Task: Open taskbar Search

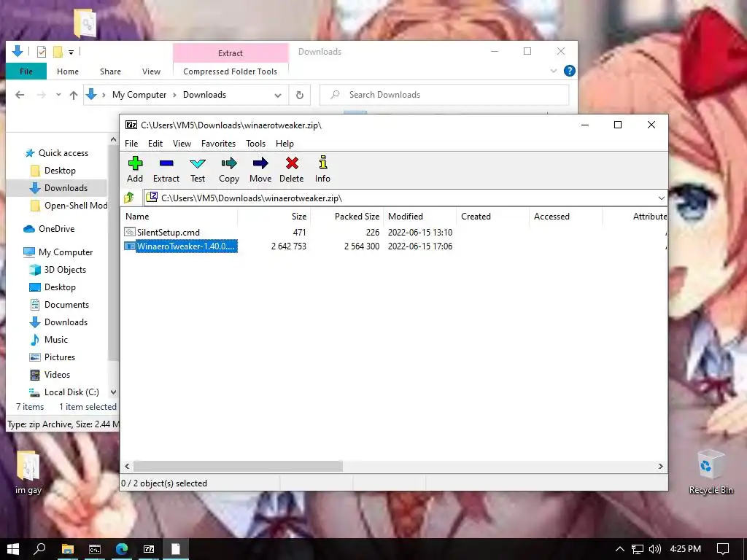Action: [40, 549]
